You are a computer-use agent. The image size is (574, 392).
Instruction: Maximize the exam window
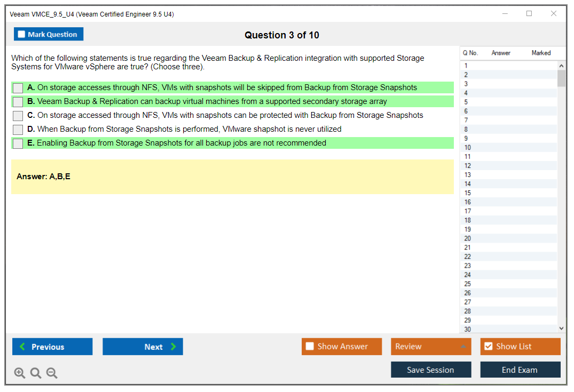coord(529,14)
